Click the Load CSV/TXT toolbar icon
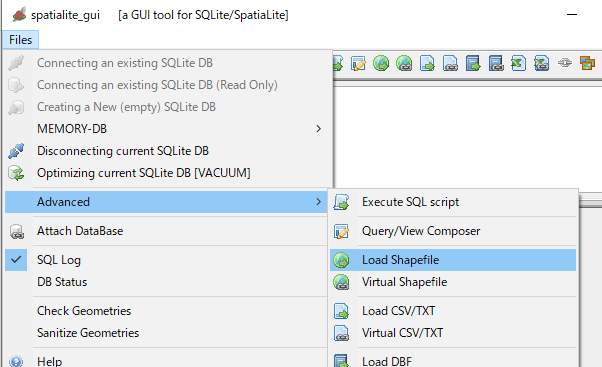This screenshot has width=602, height=367. (427, 63)
